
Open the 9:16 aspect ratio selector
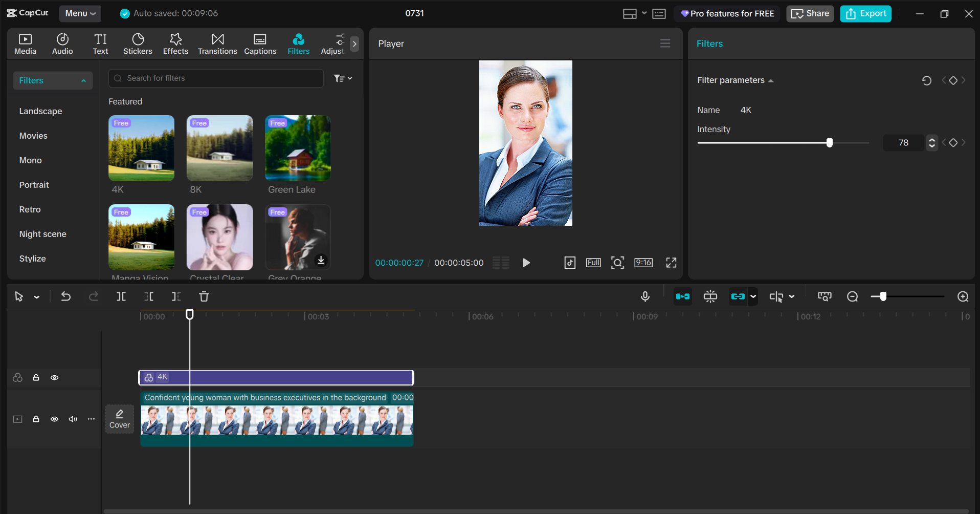tap(643, 262)
